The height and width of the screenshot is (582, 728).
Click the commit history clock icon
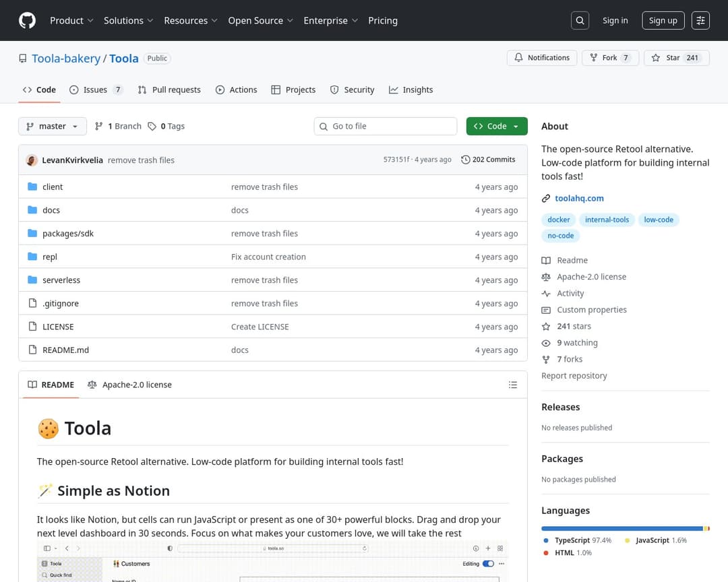pos(466,160)
